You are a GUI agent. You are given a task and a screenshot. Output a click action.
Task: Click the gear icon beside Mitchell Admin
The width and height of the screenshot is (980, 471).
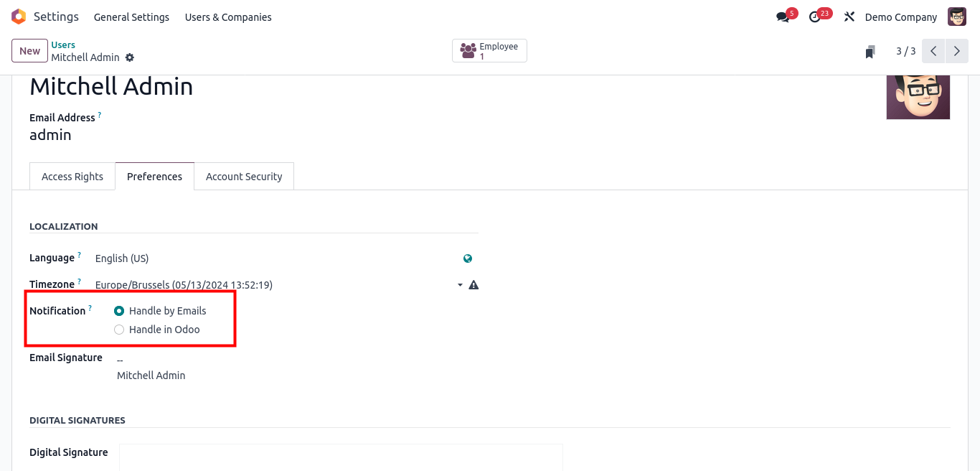tap(130, 57)
